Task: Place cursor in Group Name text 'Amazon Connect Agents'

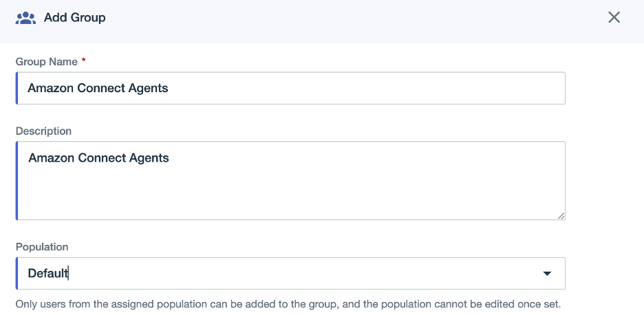Action: pyautogui.click(x=98, y=88)
